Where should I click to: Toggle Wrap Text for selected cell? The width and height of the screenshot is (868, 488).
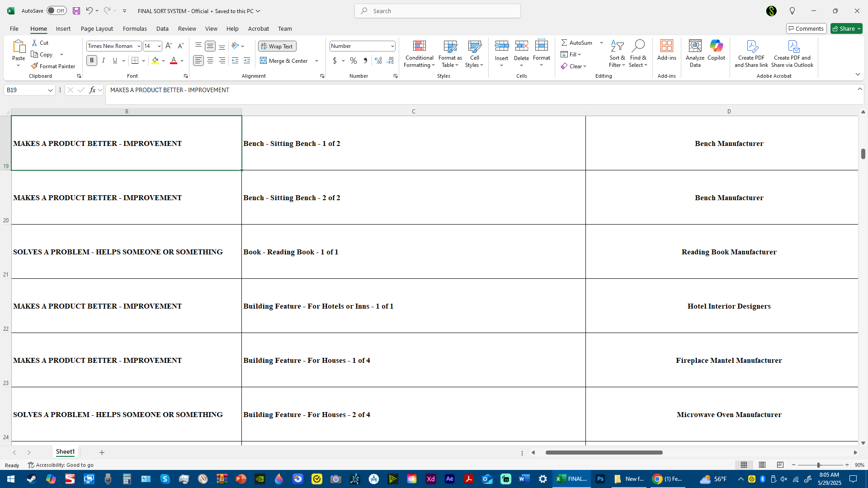[277, 46]
